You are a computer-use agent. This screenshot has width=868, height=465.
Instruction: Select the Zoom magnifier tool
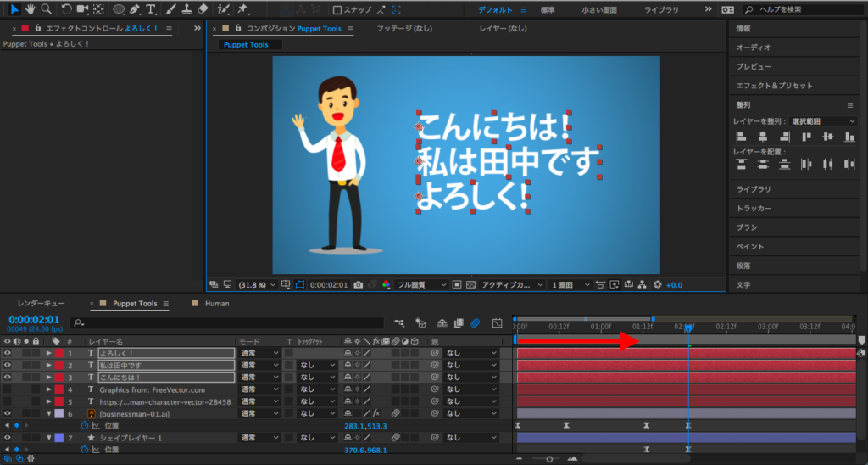tap(46, 9)
